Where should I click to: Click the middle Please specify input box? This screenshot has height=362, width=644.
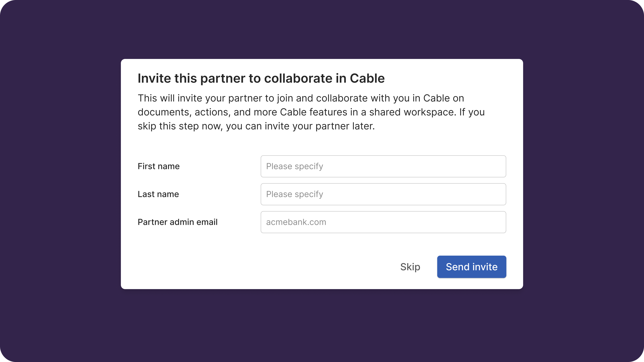tap(383, 194)
